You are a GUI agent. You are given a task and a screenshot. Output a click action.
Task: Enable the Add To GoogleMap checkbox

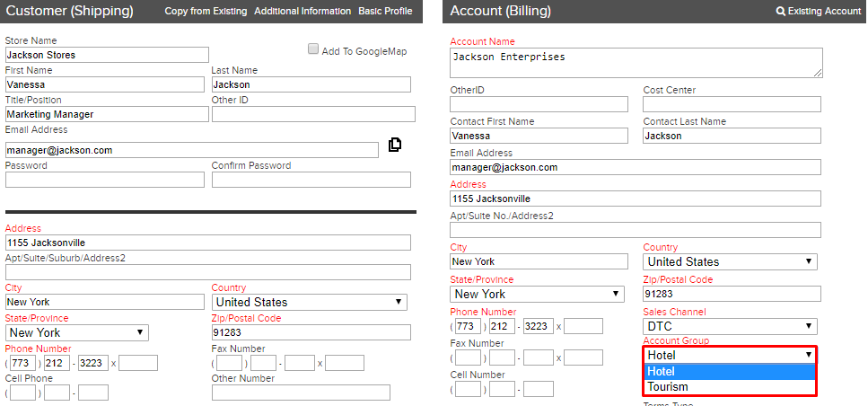point(313,49)
